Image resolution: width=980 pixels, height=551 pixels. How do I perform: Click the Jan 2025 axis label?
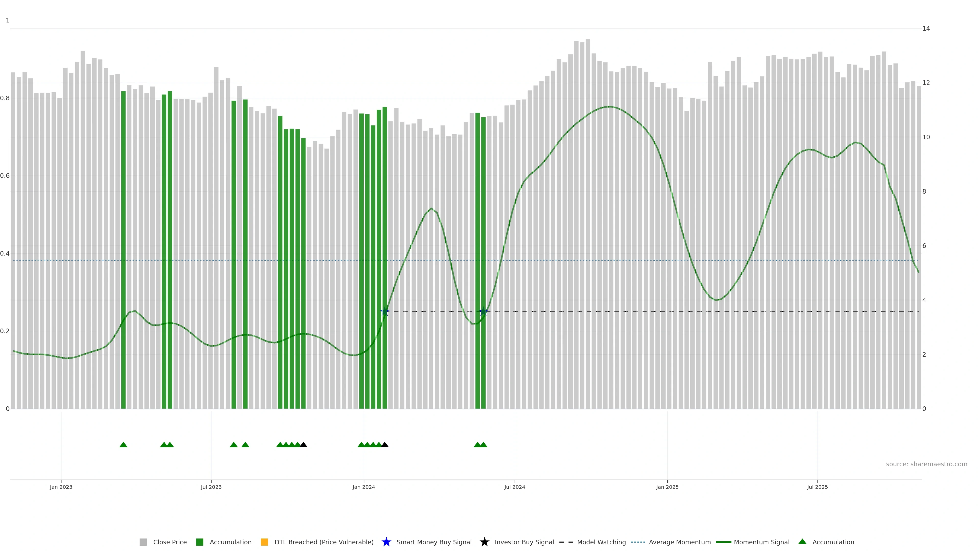[667, 487]
